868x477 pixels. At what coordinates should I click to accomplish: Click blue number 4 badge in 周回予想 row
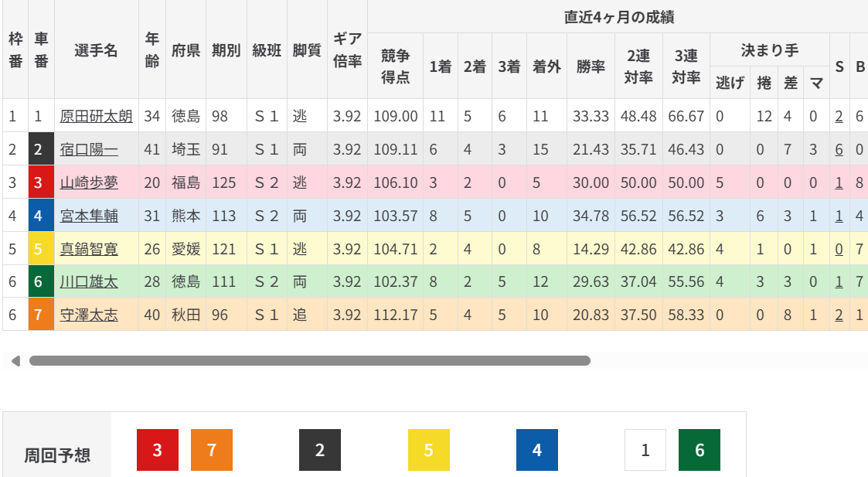pos(537,450)
